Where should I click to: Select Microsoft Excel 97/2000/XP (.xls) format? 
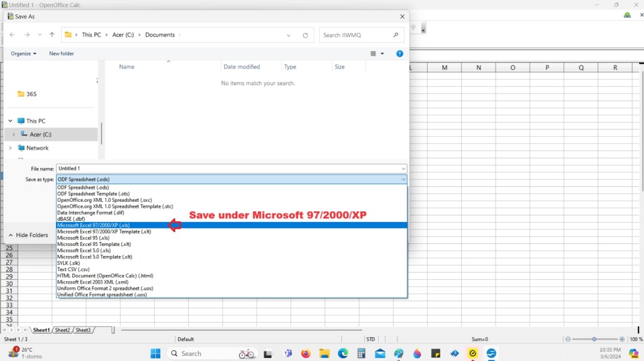click(94, 225)
